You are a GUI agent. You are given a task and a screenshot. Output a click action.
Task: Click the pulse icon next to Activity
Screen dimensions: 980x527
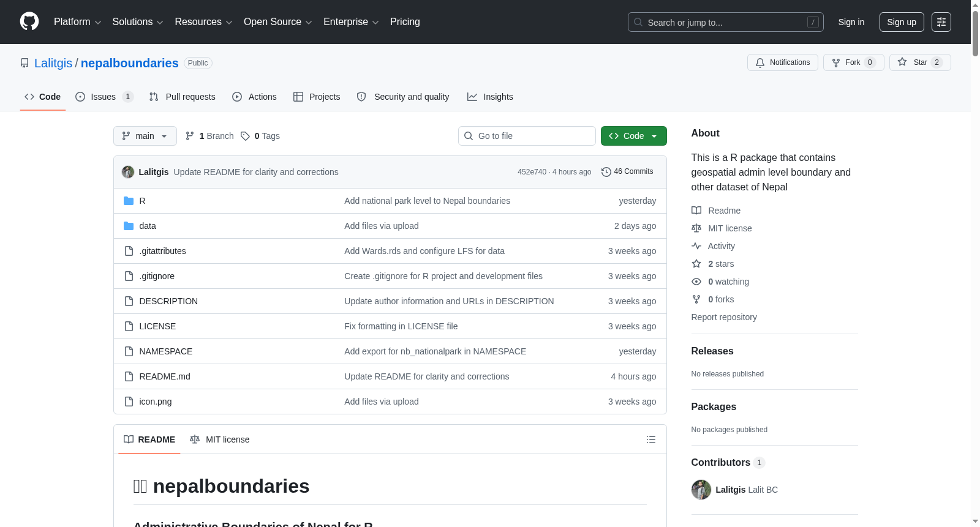[x=696, y=246]
